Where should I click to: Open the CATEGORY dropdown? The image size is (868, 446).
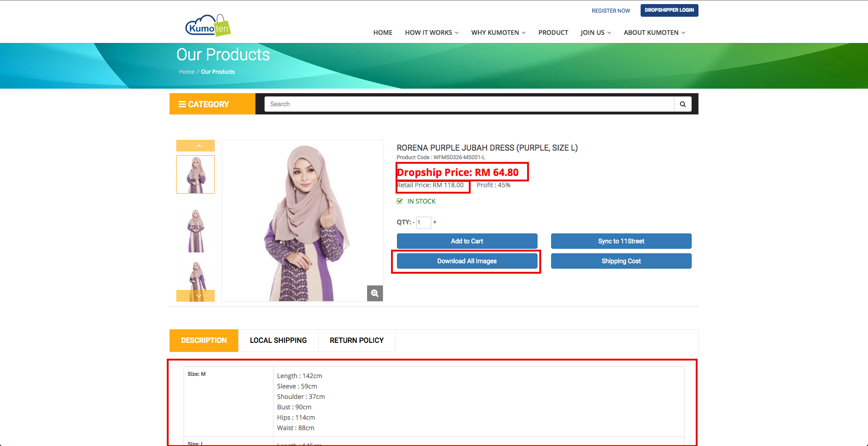(x=212, y=104)
